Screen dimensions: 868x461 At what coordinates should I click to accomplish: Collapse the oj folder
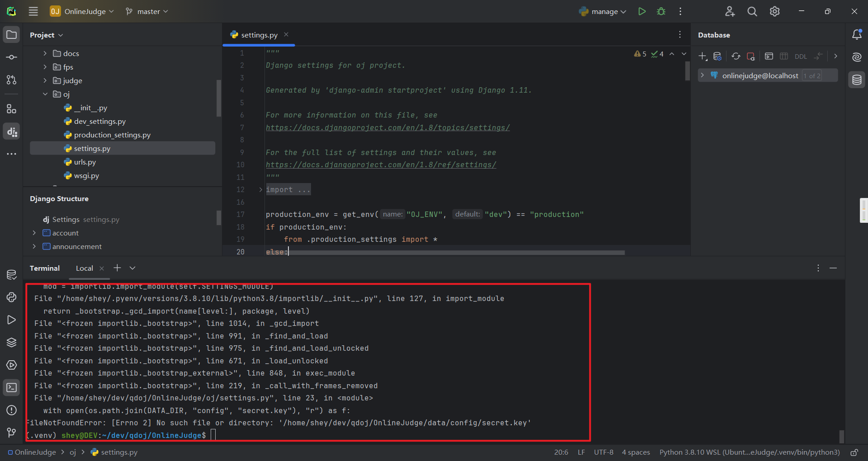45,94
